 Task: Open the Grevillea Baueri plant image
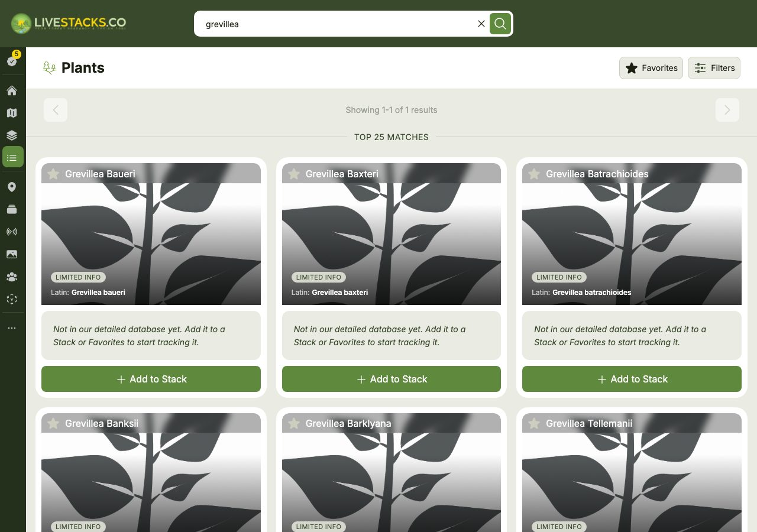(151, 234)
